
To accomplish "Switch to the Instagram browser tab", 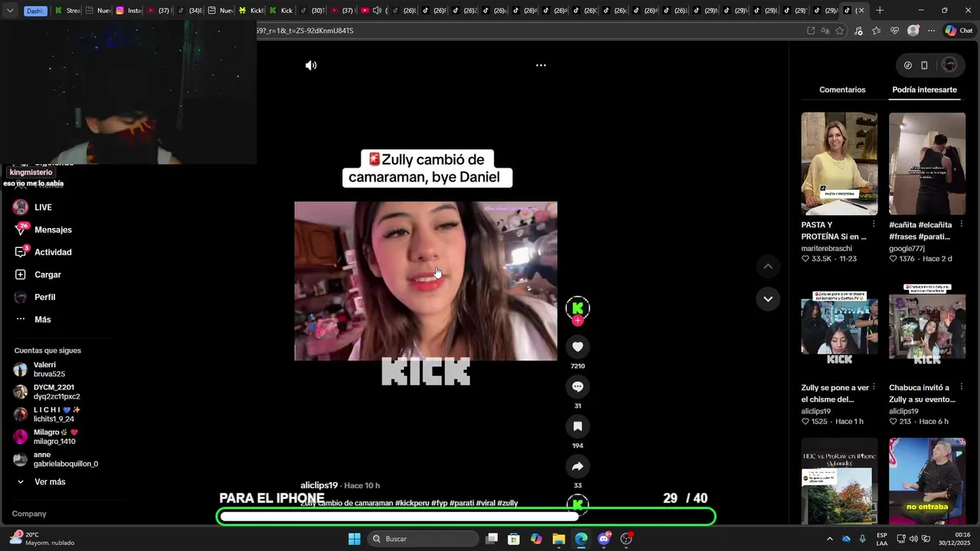I will 129,11.
